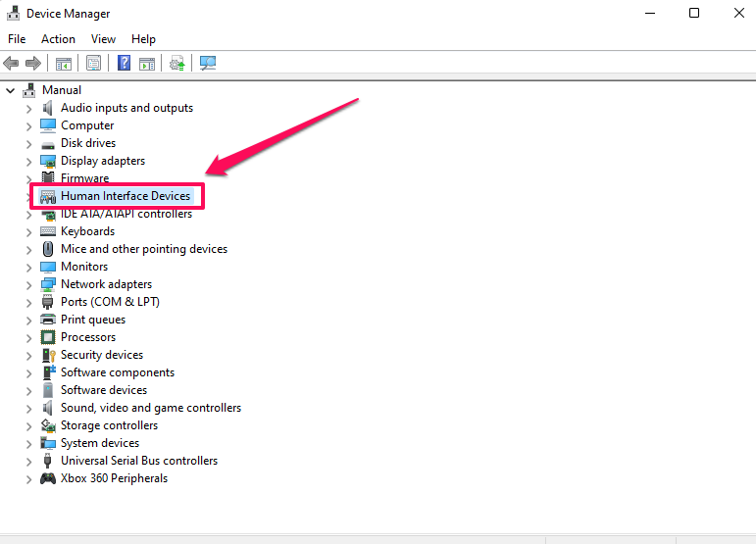Screen dimensions: 756x544
Task: Select Human Interface Devices label
Action: [126, 196]
